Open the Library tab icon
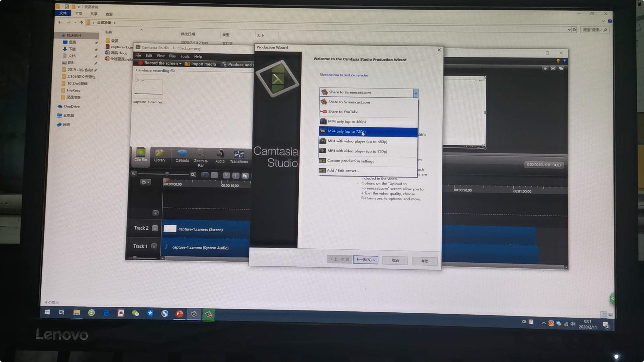This screenshot has width=644, height=362. pos(159,155)
